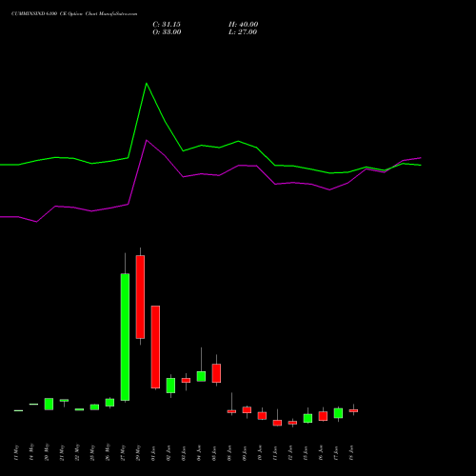Image resolution: width=476 pixels, height=476 pixels.
Task: Click the low value L: 27.00
Action: click(x=243, y=32)
